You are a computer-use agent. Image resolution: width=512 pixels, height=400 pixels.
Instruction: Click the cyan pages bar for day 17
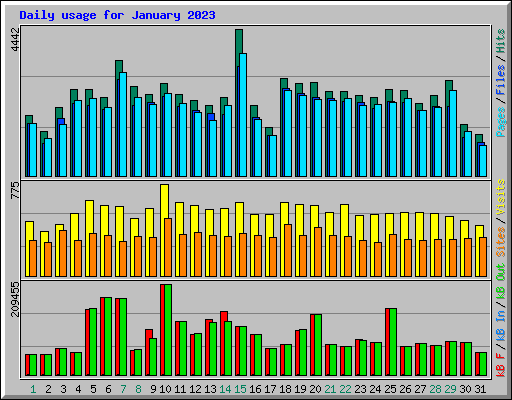point(273,156)
